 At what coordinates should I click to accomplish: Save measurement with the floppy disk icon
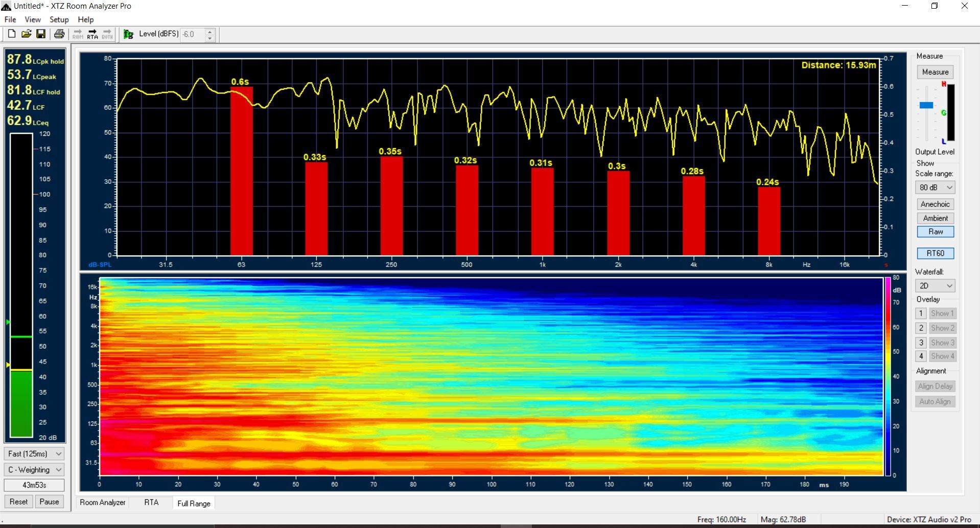coord(41,34)
